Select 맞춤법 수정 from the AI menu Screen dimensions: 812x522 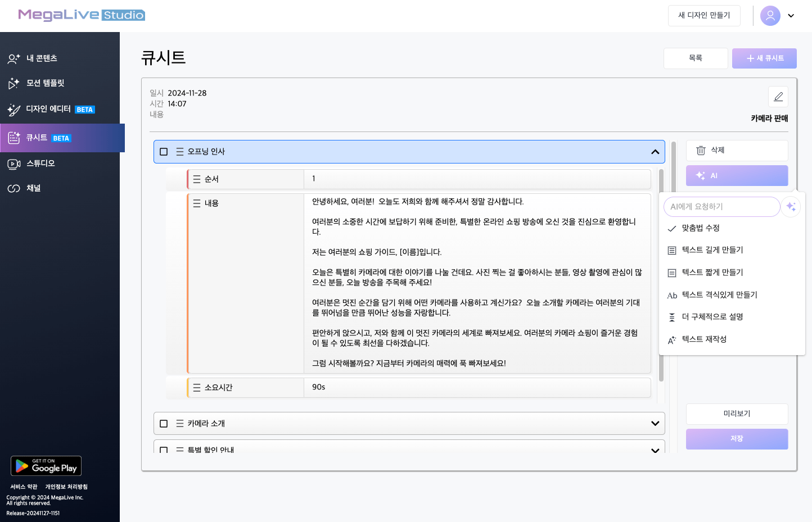coord(701,228)
